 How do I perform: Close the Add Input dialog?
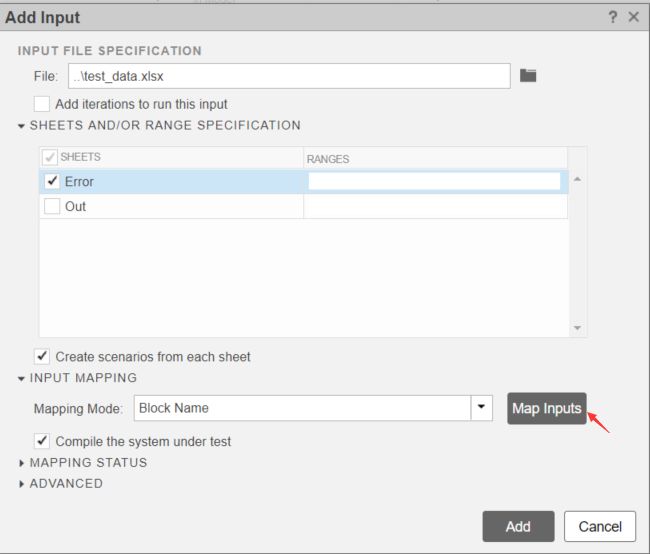(x=633, y=17)
